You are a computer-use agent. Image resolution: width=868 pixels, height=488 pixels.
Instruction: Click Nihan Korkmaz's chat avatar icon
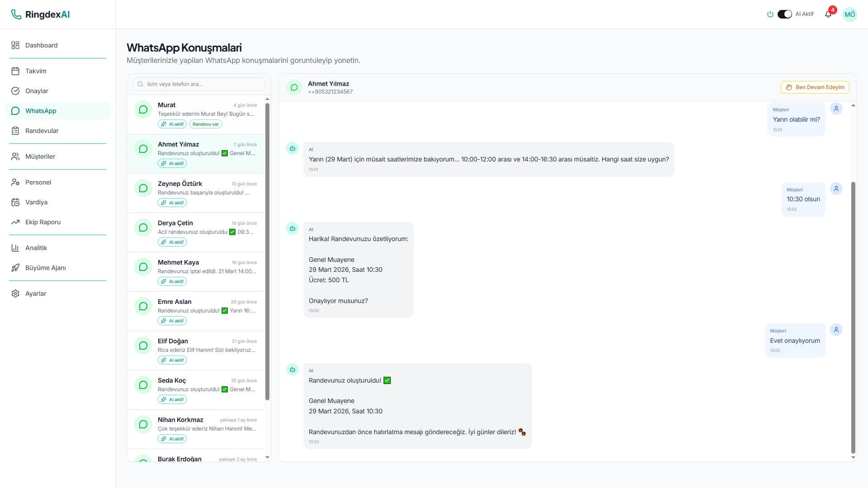point(143,424)
